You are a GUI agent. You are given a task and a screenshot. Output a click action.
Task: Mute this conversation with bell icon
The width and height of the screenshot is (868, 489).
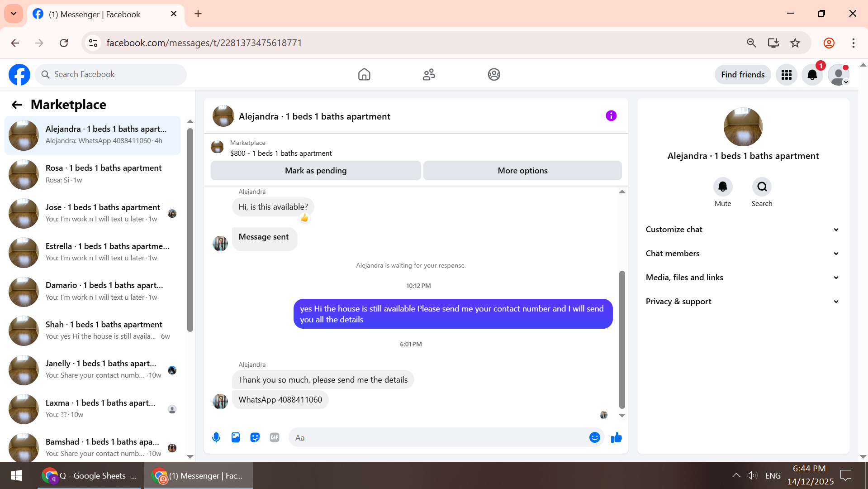(x=723, y=187)
